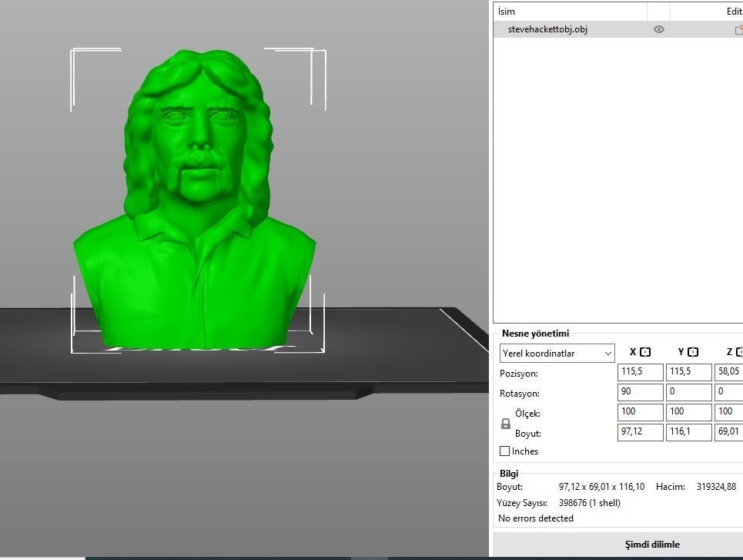The height and width of the screenshot is (560, 743).
Task: Click the Şimdi dilimle button
Action: [618, 545]
